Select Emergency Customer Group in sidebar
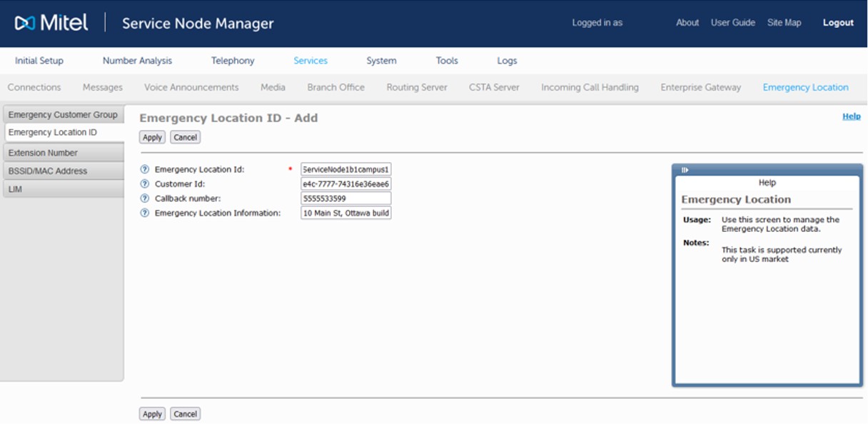 (63, 115)
